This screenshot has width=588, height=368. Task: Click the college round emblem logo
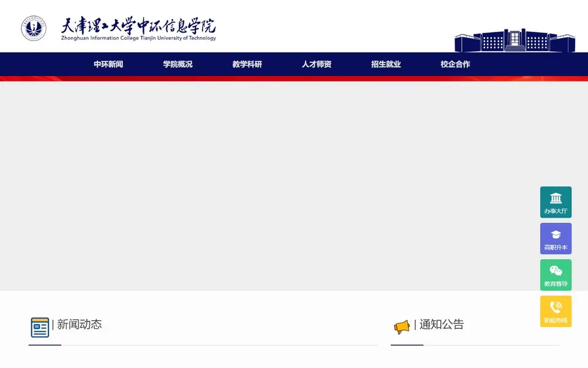click(34, 28)
